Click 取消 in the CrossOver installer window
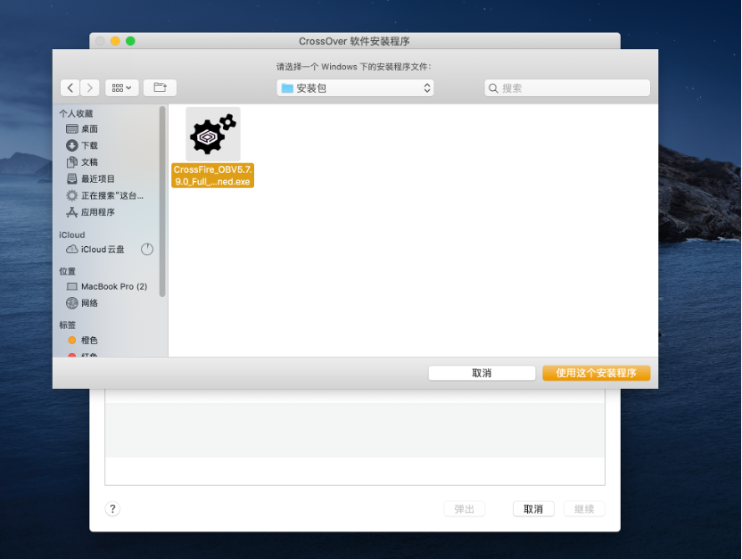Image resolution: width=742 pixels, height=560 pixels. coord(533,509)
